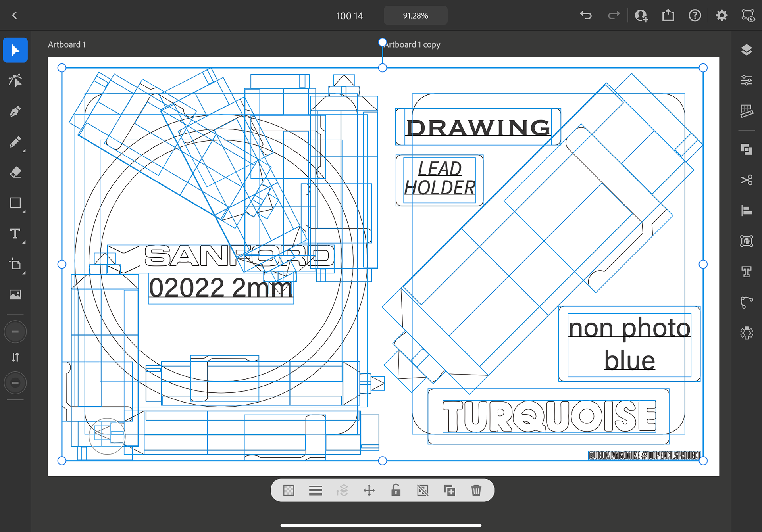
Task: Open the Properties panel
Action: pos(747,81)
